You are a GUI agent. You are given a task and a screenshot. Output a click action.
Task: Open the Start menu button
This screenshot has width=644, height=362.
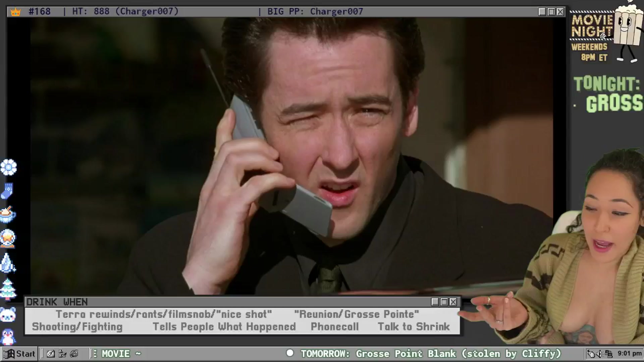point(19,354)
